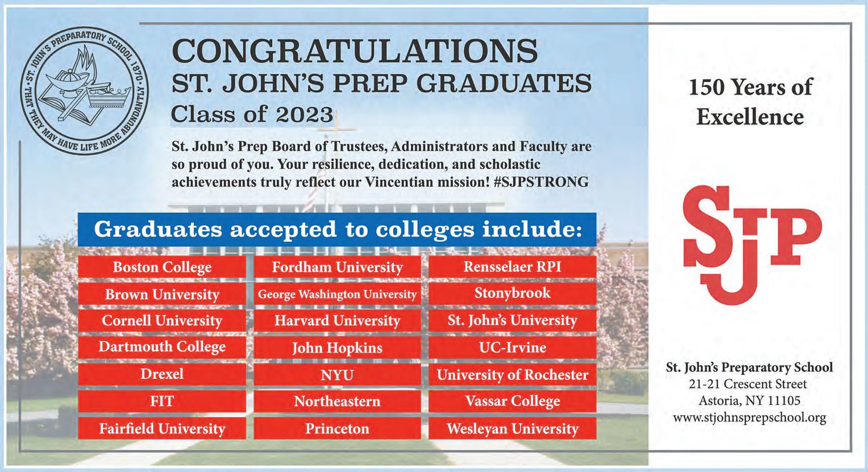
Task: Click the Princeton box
Action: tap(337, 428)
